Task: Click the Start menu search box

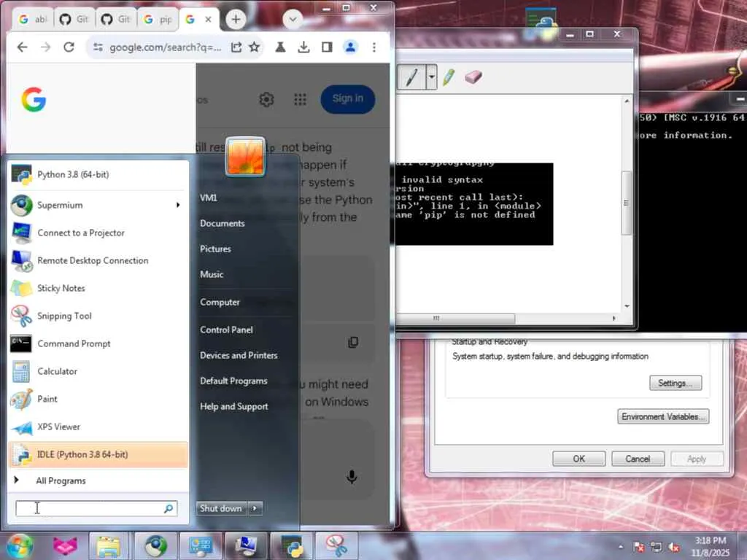Action: [96, 508]
